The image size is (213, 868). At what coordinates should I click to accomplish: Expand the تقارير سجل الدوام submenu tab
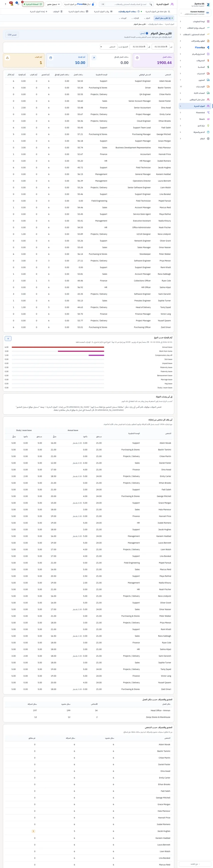[163, 18]
